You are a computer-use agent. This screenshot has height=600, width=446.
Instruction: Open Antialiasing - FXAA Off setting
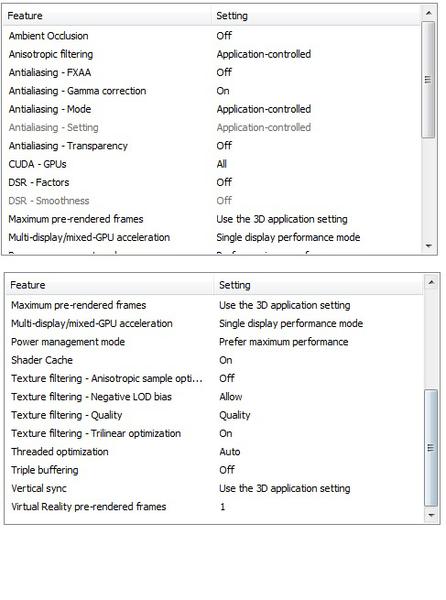point(224,72)
